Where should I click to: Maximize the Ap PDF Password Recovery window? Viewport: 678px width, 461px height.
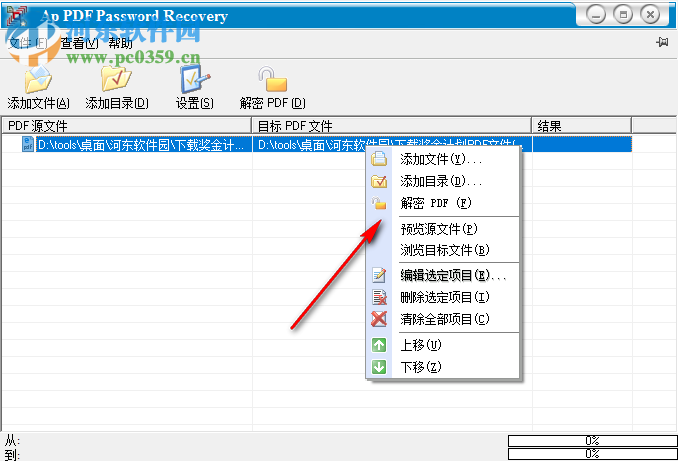point(623,15)
